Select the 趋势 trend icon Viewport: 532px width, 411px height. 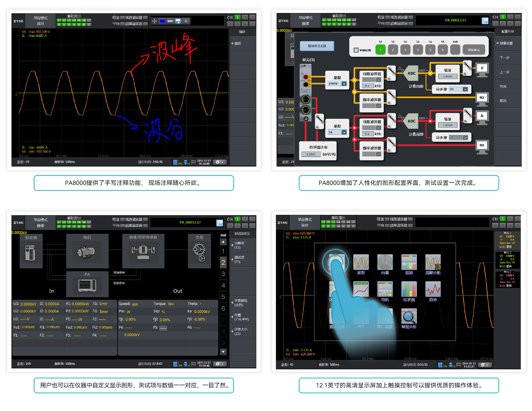433,289
